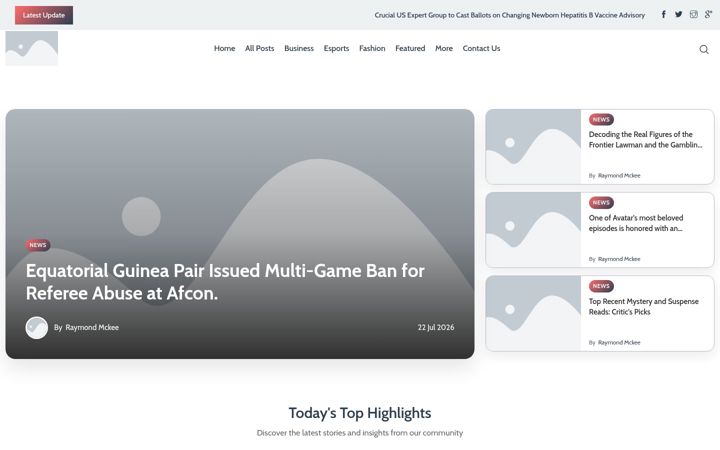Click author under Frontier Lawman article
The width and height of the screenshot is (720, 450).
tap(619, 175)
